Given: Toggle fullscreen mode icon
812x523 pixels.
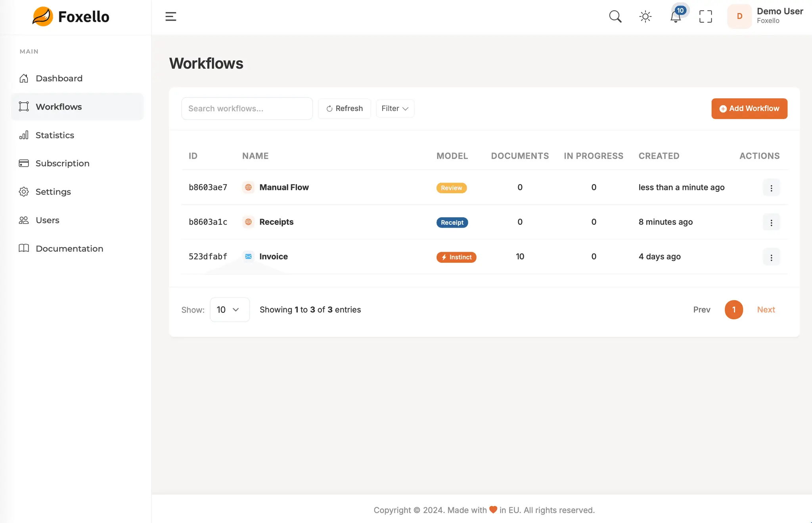Looking at the screenshot, I should point(705,17).
